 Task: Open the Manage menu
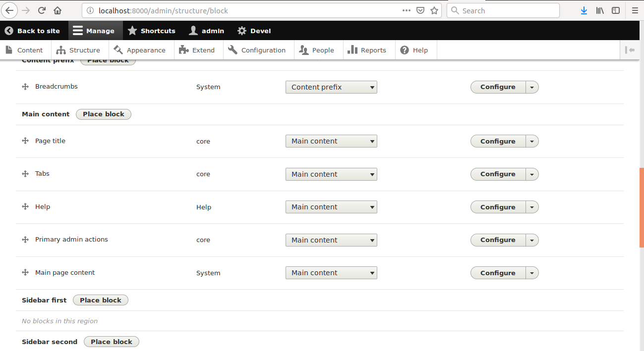pos(95,30)
